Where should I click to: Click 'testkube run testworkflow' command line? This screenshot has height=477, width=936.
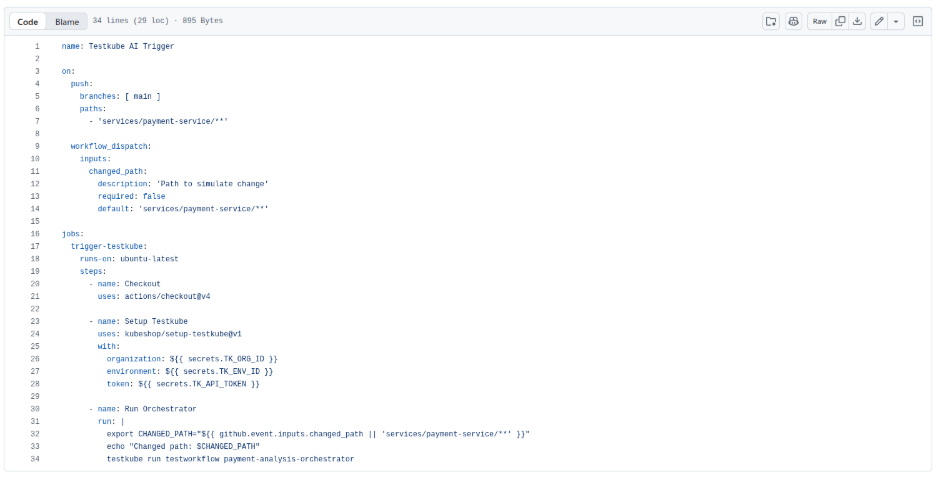(230, 459)
